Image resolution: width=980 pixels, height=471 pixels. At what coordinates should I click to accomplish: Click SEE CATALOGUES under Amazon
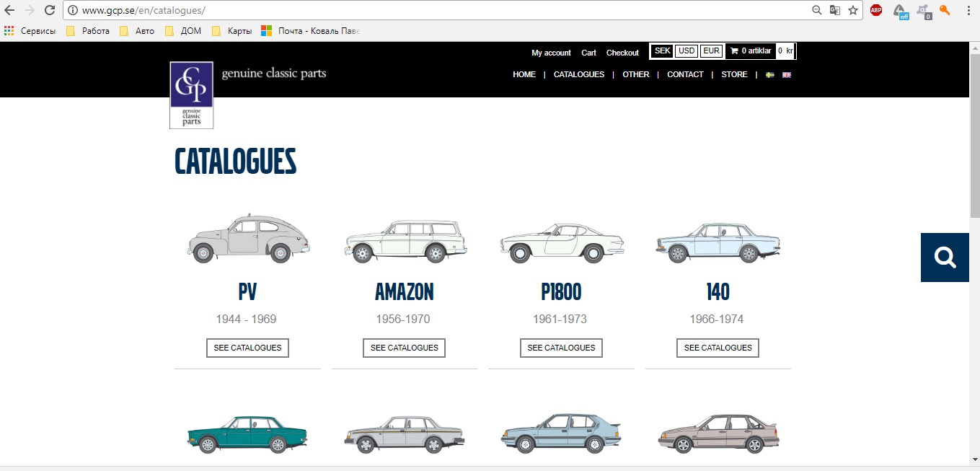(404, 348)
